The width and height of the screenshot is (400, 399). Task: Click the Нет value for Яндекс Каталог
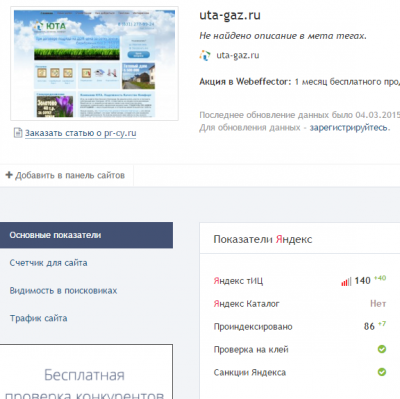pos(378,303)
